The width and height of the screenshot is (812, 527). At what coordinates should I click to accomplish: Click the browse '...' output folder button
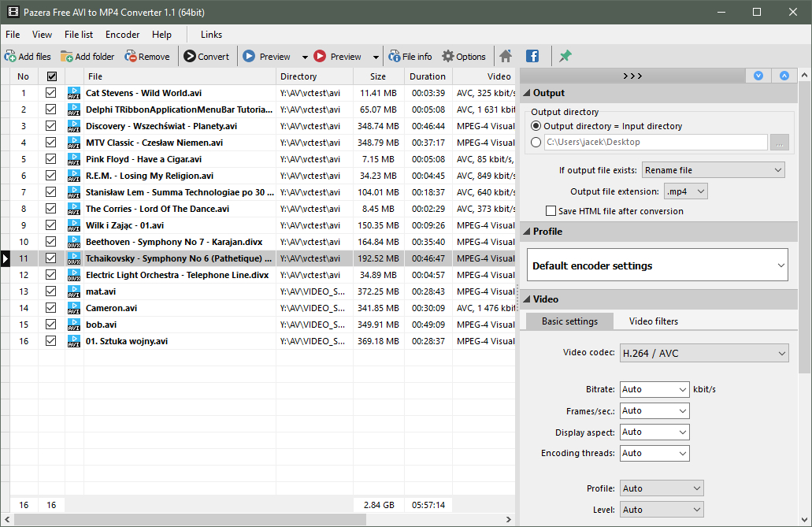click(780, 143)
